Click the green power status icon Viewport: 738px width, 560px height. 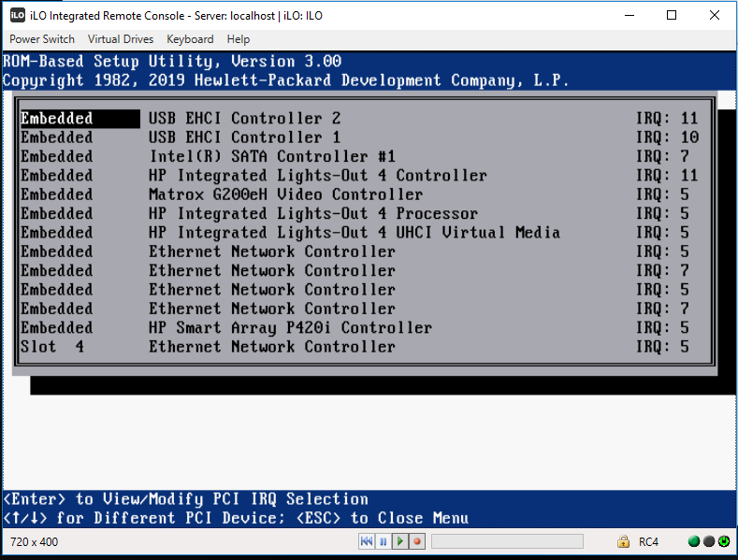tap(724, 541)
